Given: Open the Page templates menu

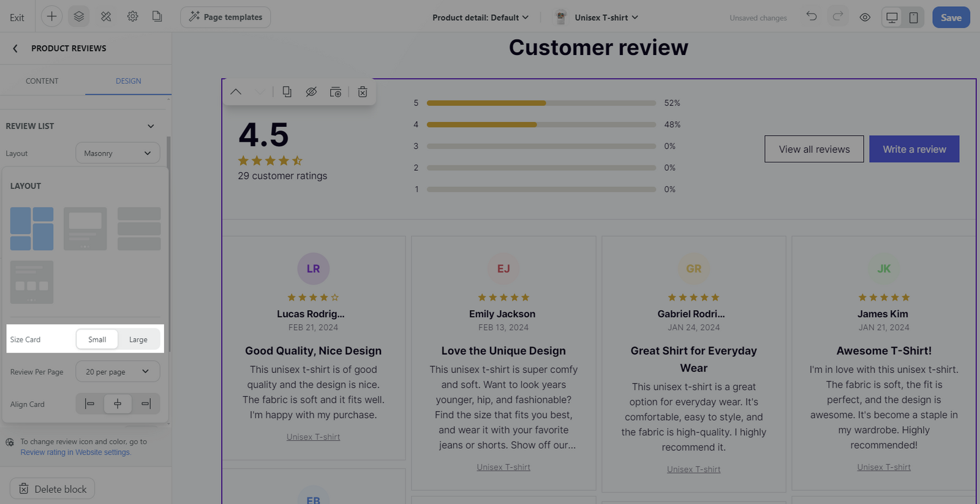Looking at the screenshot, I should (225, 17).
